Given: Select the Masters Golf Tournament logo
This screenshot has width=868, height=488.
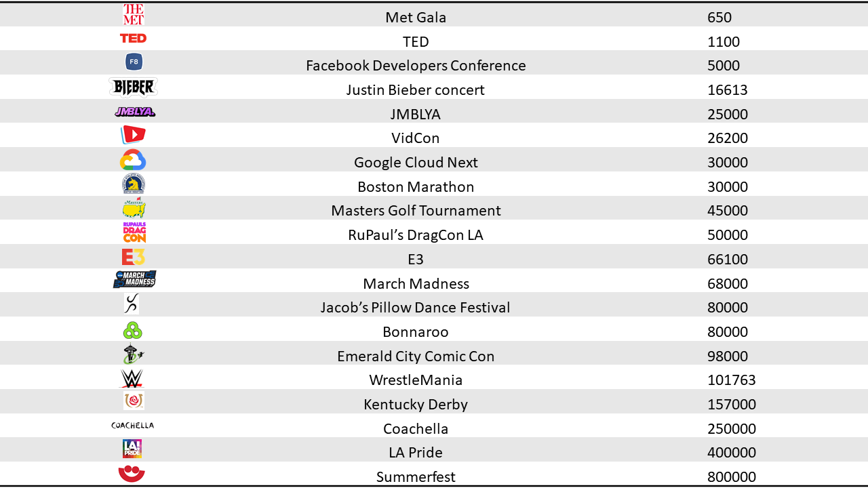Looking at the screenshot, I should pos(134,208).
